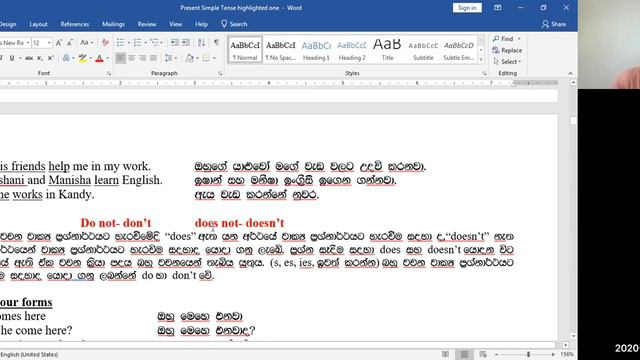Apply the No Spacing style

280,50
